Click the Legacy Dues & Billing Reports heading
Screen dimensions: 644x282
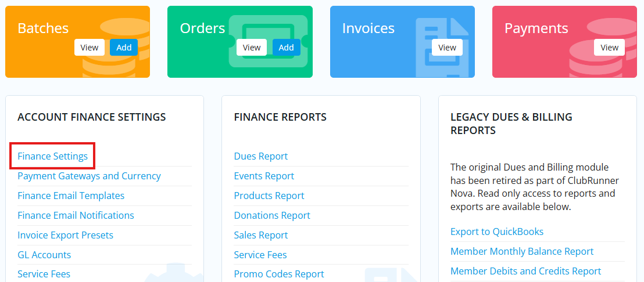click(x=511, y=124)
